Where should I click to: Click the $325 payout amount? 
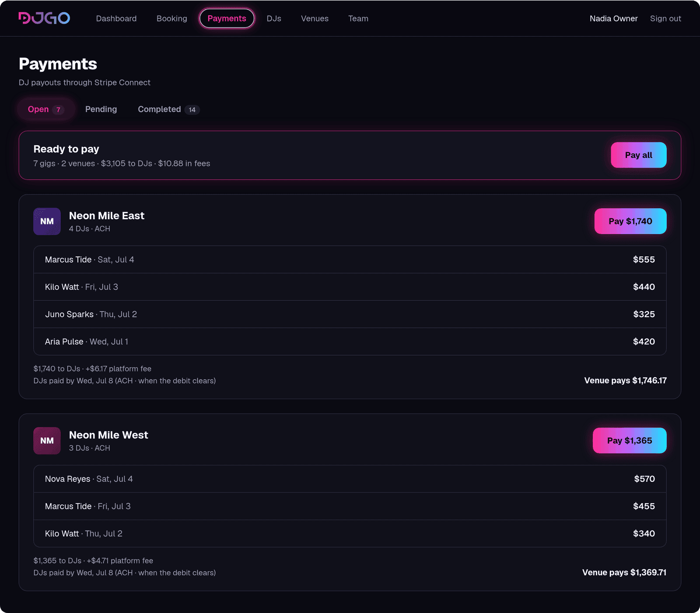pyautogui.click(x=644, y=314)
